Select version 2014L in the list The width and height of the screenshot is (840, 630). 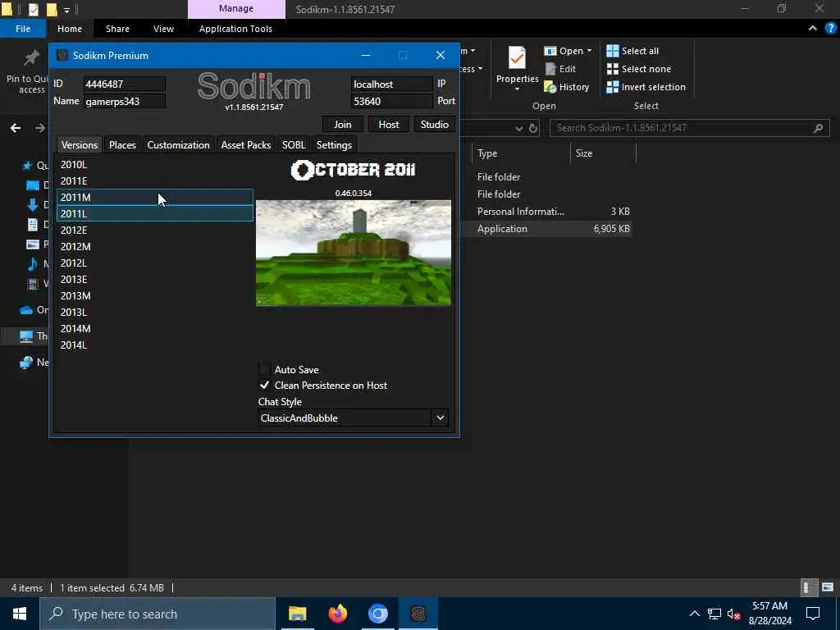tap(155, 345)
